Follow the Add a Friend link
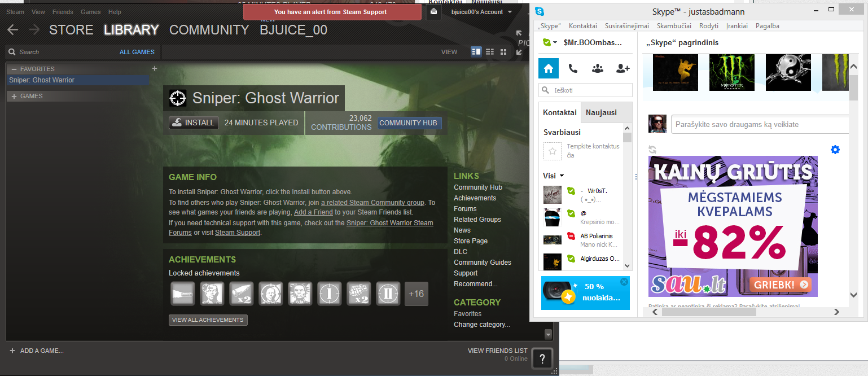 (313, 212)
